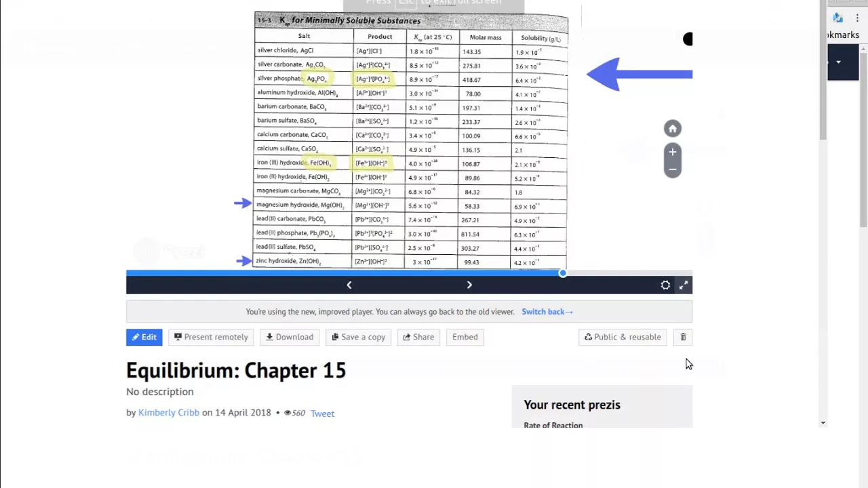The image size is (868, 488).
Task: Toggle fullscreen mode icon
Action: pyautogui.click(x=684, y=285)
